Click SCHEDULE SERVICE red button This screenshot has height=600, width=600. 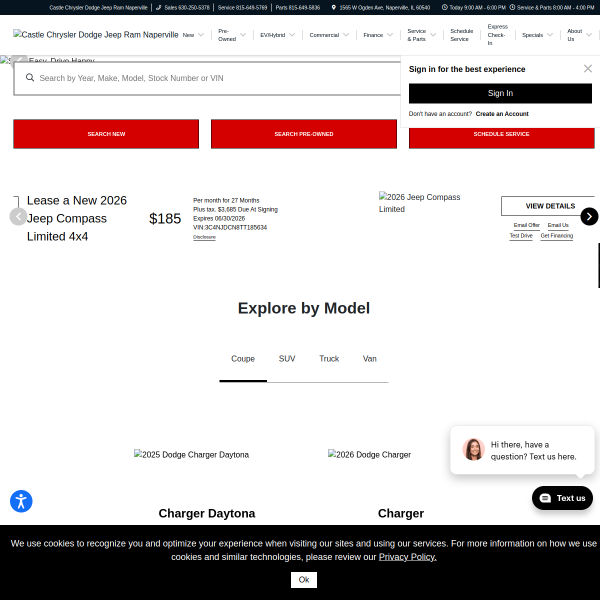(x=501, y=137)
